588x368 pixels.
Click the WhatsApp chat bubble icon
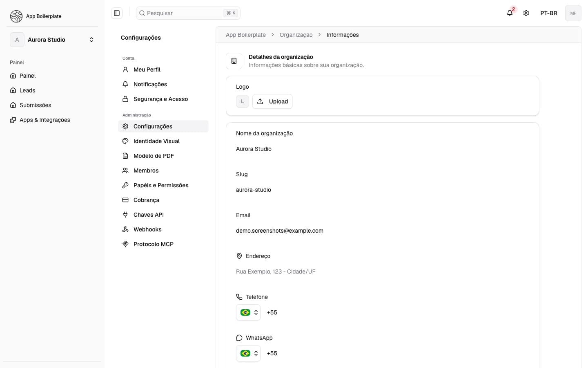click(x=239, y=338)
